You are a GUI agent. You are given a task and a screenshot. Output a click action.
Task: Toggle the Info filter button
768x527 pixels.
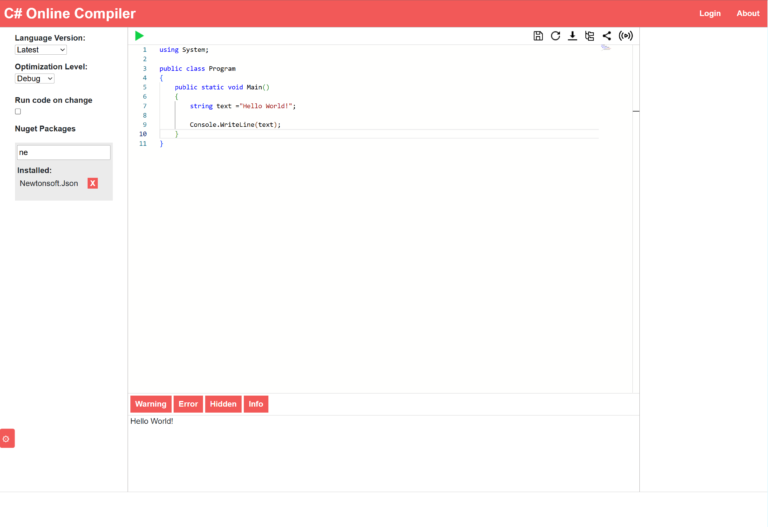coord(256,404)
